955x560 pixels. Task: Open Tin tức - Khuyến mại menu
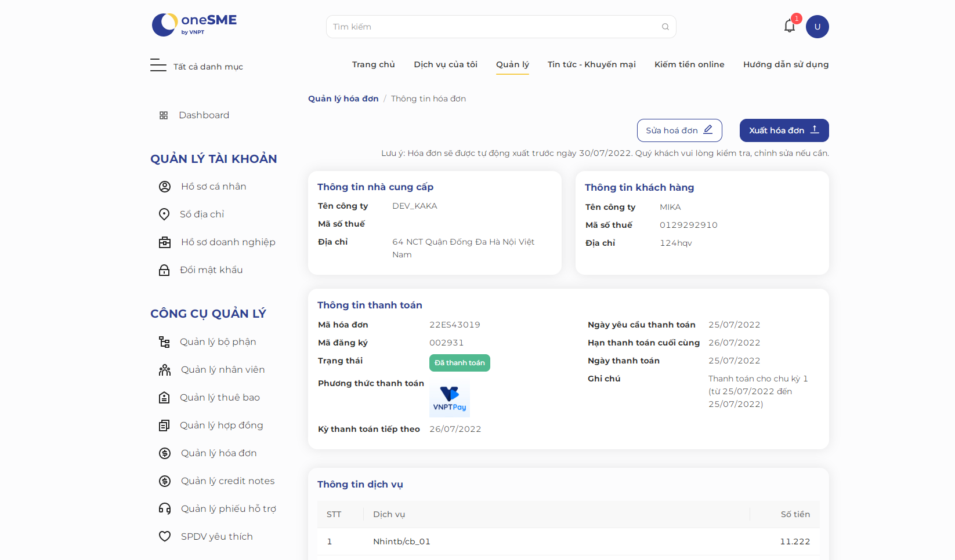tap(592, 64)
